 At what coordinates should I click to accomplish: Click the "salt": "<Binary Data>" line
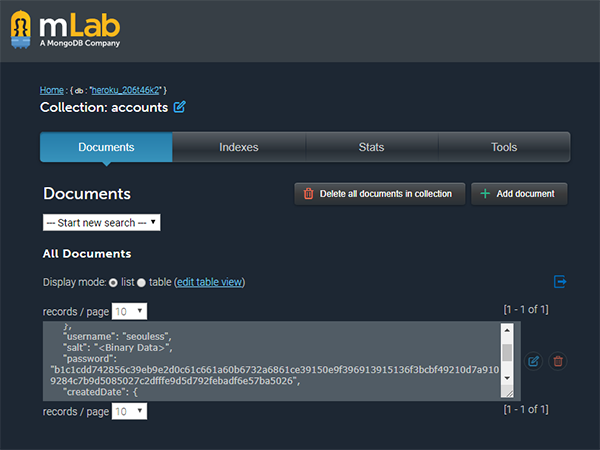[x=118, y=348]
